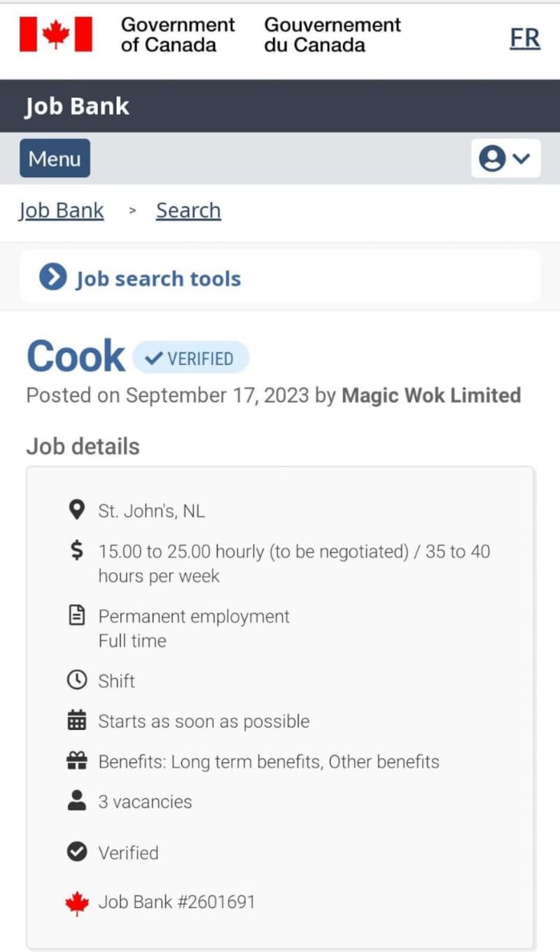Expand the Job search tools section
The width and height of the screenshot is (560, 952).
point(141,278)
